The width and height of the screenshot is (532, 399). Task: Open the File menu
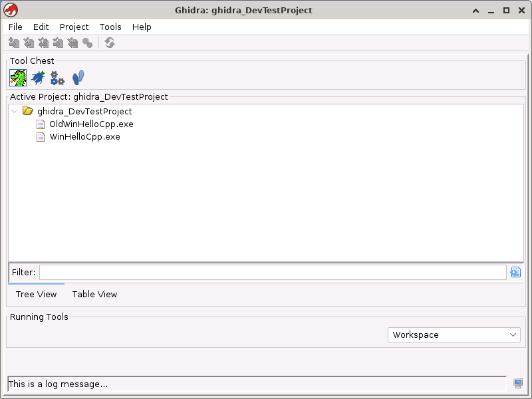(x=15, y=27)
